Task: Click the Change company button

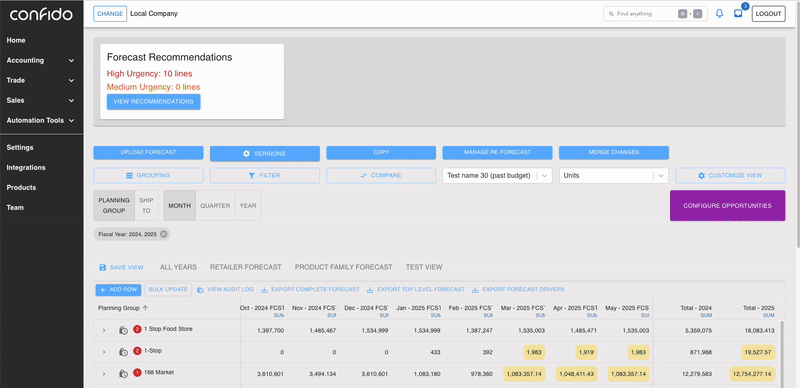Action: coord(110,14)
